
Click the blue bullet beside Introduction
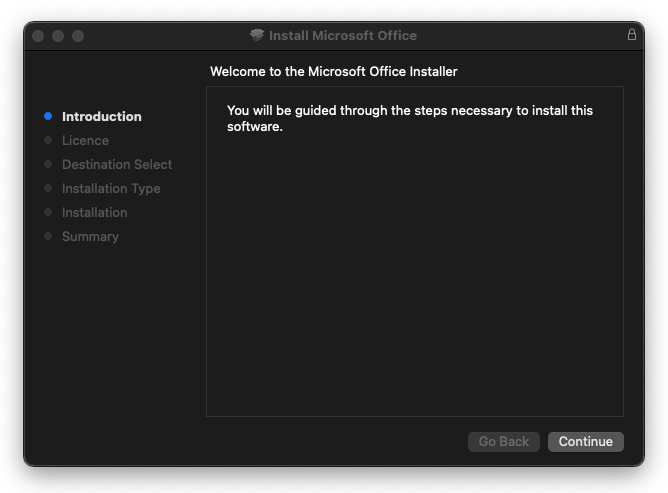pyautogui.click(x=48, y=117)
